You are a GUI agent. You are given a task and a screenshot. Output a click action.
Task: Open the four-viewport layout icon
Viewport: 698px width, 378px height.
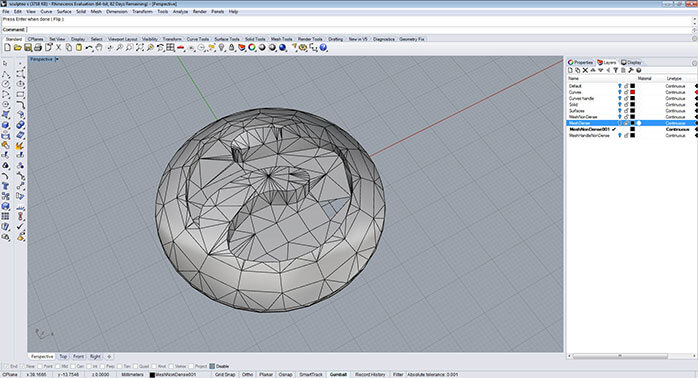(170, 48)
